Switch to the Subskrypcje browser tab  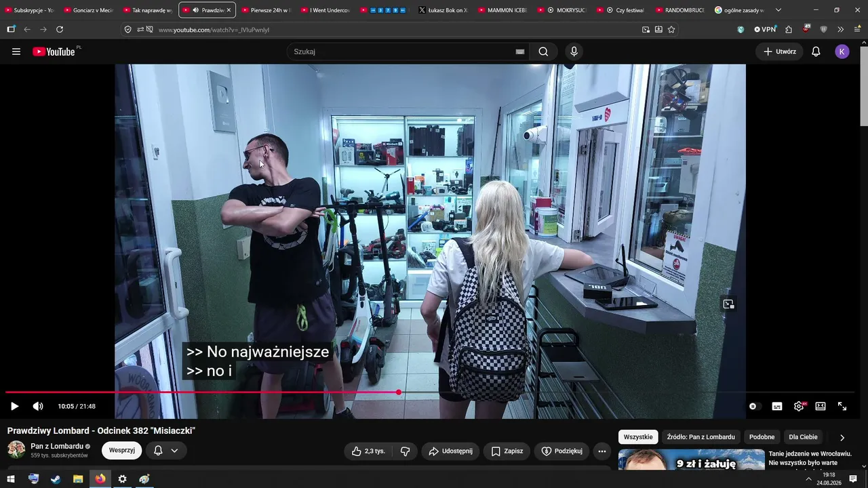pos(30,10)
